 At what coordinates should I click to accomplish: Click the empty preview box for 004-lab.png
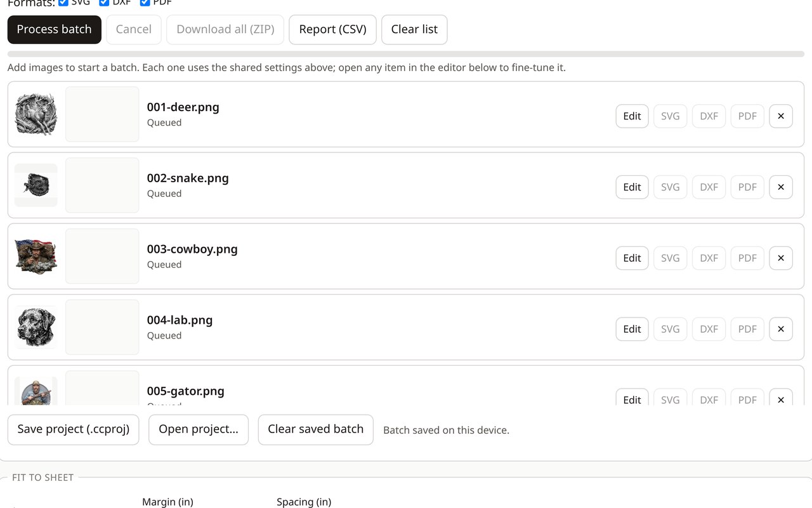tap(102, 328)
